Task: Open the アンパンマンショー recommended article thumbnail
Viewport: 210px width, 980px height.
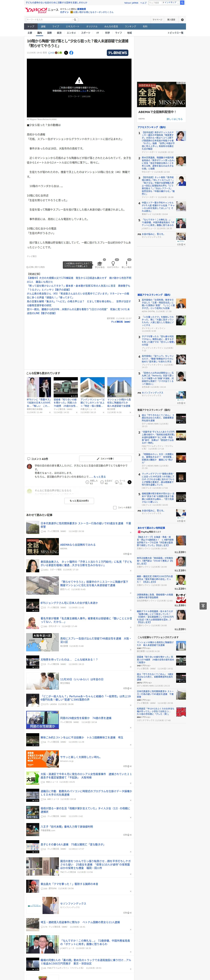Action: coord(93,387)
